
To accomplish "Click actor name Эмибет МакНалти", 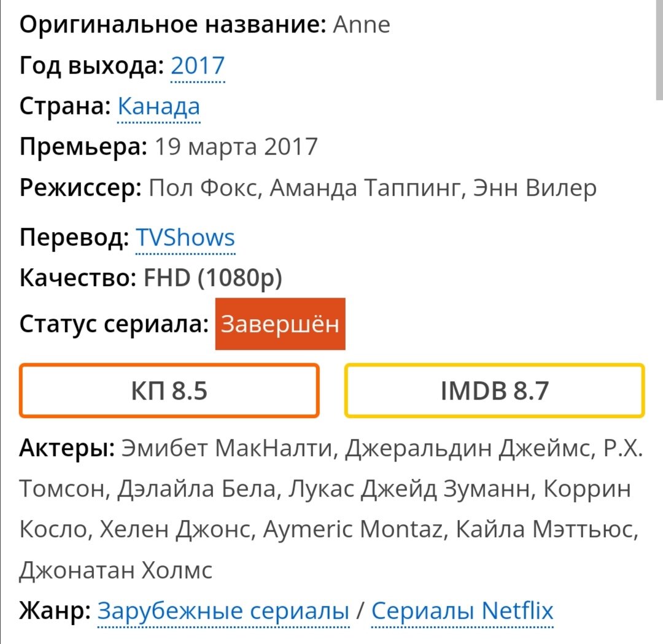I will [x=226, y=448].
